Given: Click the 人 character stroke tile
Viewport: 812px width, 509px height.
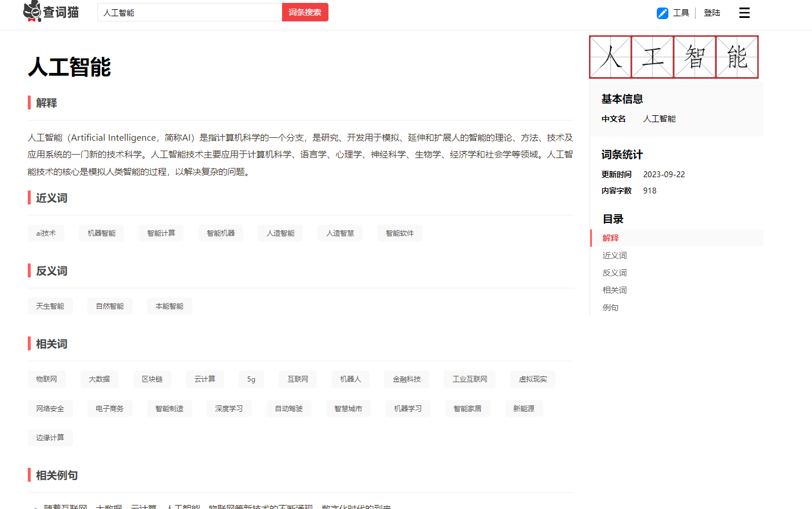Looking at the screenshot, I should (610, 57).
